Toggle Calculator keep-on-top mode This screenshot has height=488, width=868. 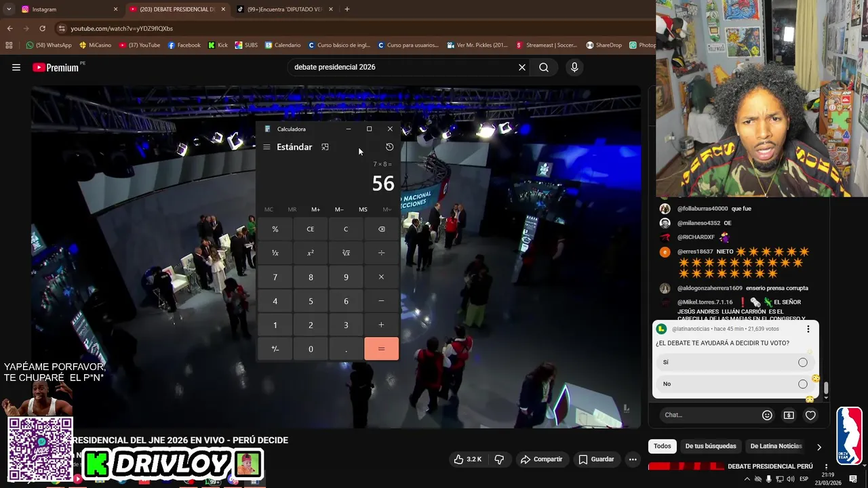point(325,147)
